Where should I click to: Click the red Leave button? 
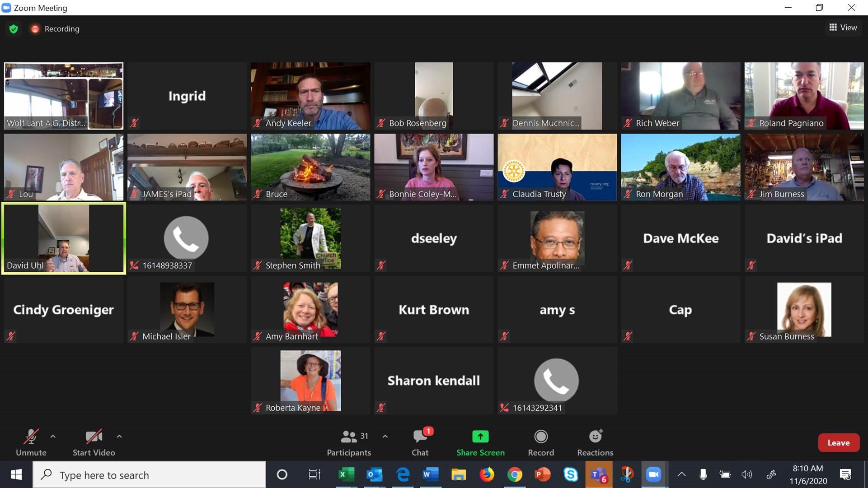pyautogui.click(x=838, y=443)
